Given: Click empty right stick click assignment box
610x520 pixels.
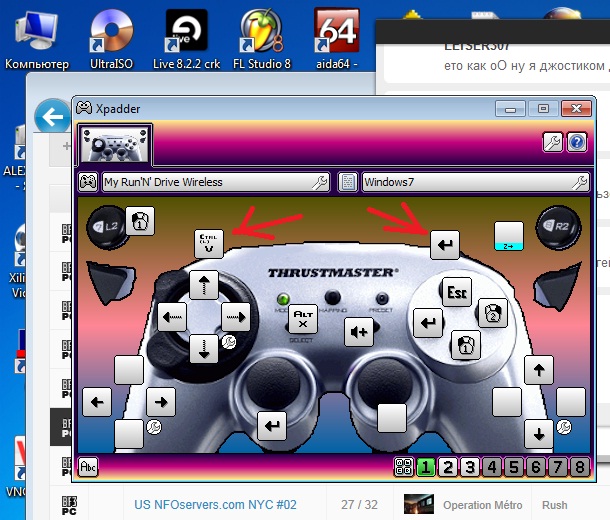Looking at the screenshot, I should 392,418.
